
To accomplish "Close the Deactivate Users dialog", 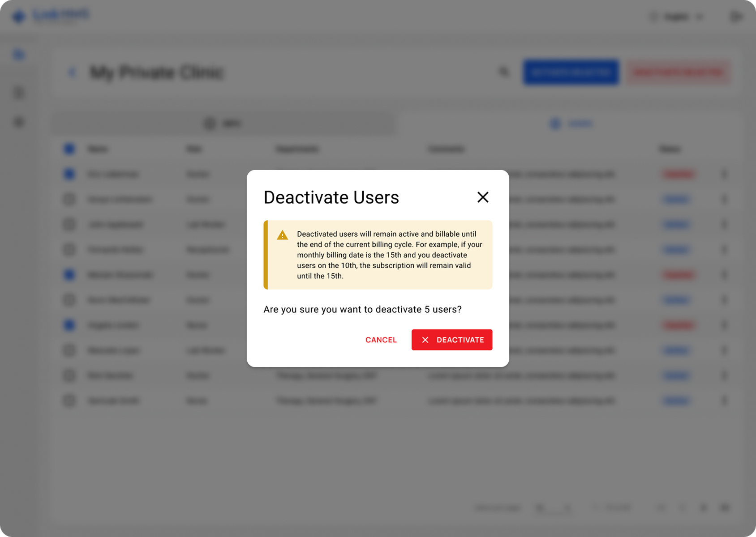I will [483, 197].
